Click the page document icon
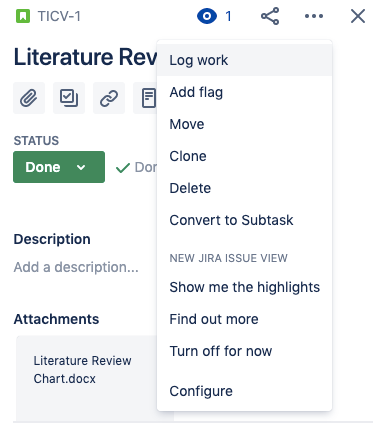 145,98
